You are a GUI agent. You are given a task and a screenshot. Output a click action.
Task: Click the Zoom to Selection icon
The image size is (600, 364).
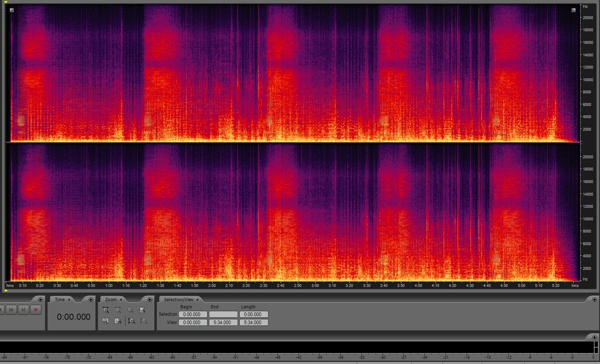142,310
